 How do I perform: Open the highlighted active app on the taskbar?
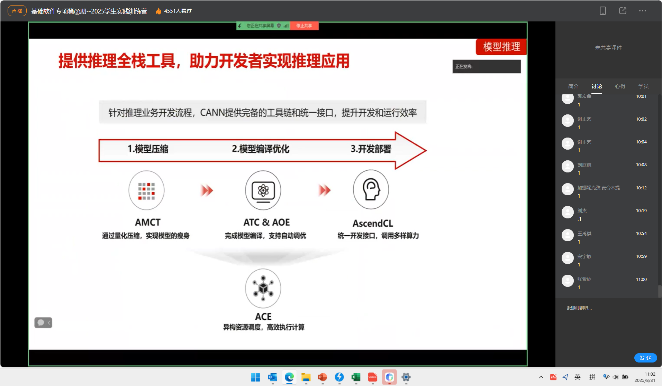click(x=389, y=377)
